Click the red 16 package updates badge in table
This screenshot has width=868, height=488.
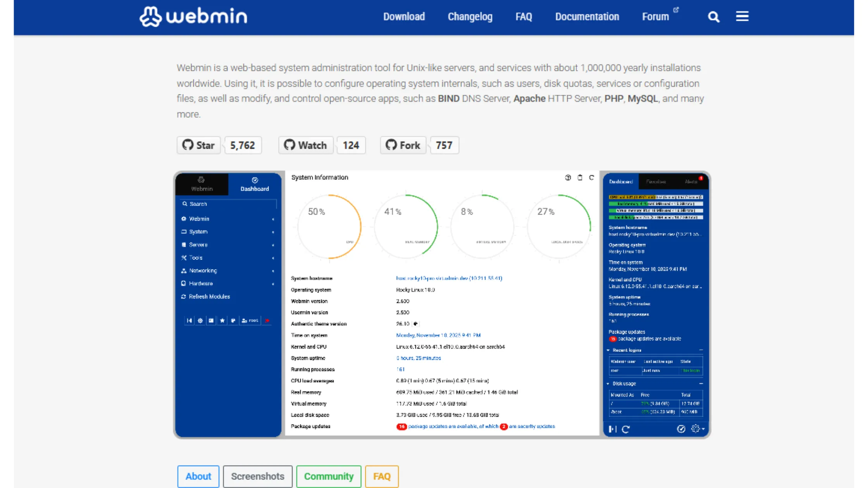pos(401,426)
